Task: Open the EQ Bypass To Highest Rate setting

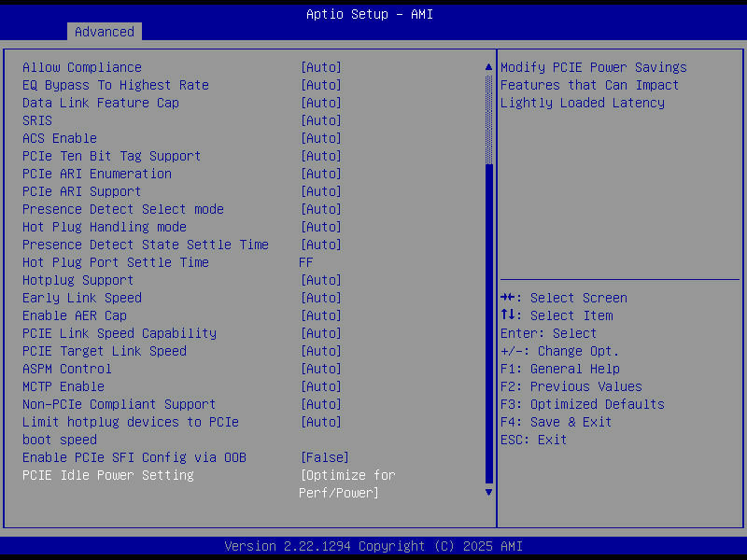Action: tap(321, 84)
